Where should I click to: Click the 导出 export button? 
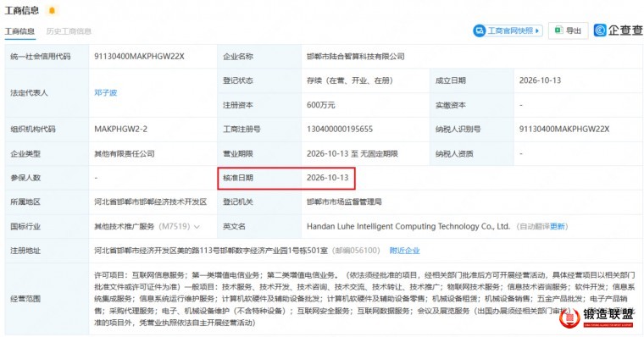click(x=569, y=30)
